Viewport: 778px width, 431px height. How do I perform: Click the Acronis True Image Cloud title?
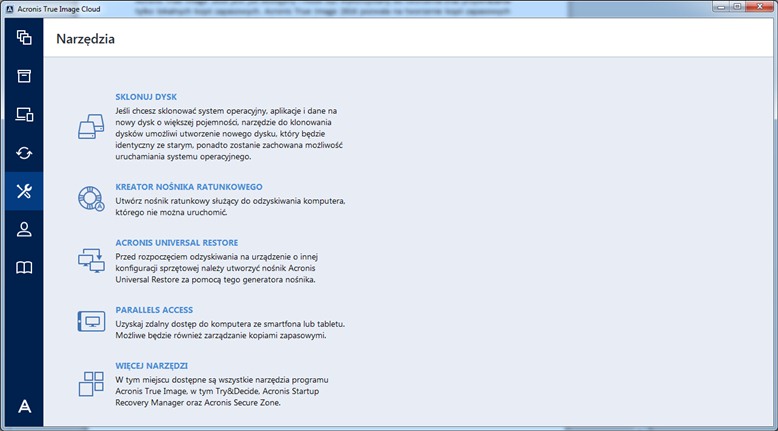(x=59, y=9)
